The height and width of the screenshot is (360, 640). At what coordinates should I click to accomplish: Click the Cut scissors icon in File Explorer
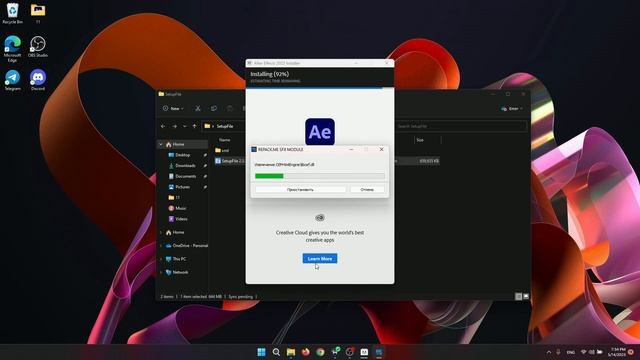[x=198, y=109]
